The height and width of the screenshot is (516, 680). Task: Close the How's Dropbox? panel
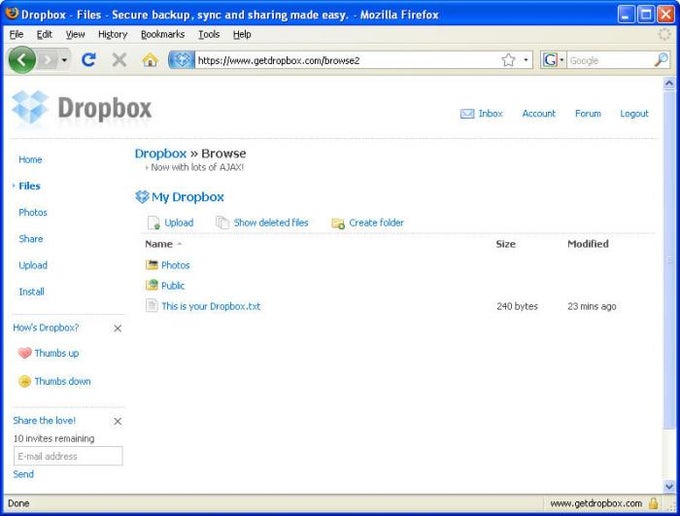click(118, 328)
